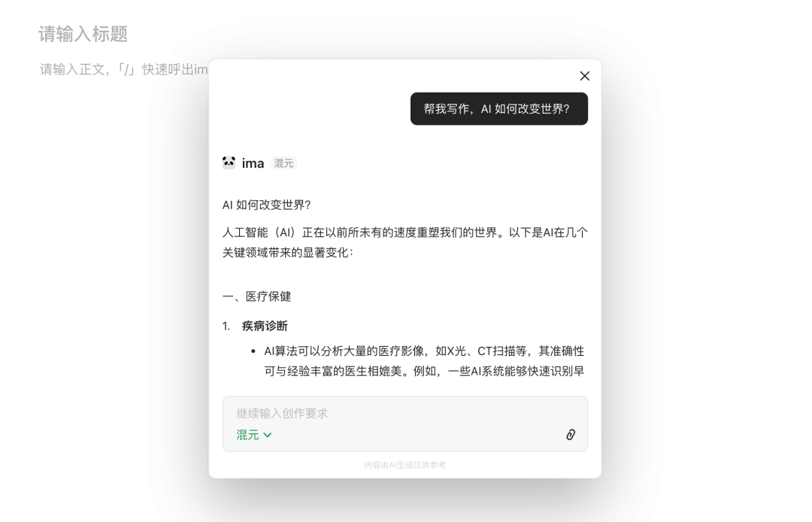Focus the 继续输入创作要求 input field

(405, 413)
